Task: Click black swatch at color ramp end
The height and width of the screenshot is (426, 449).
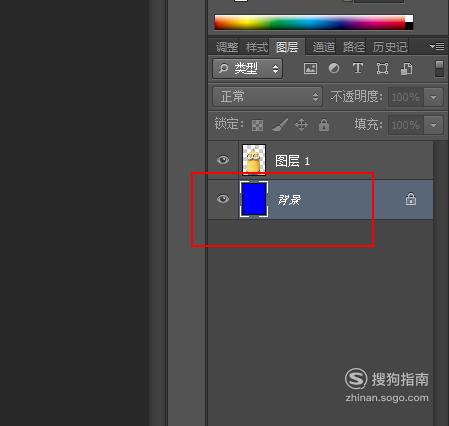Action: pyautogui.click(x=409, y=26)
